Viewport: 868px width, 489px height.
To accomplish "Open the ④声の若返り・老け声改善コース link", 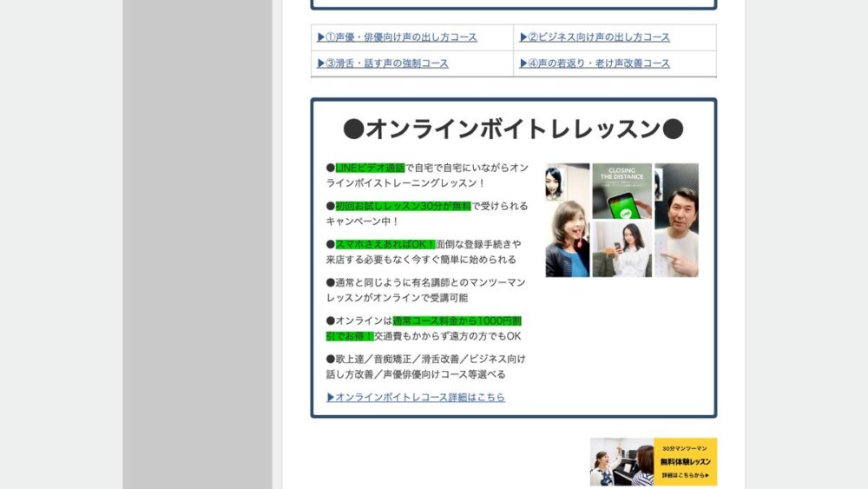I will [x=595, y=63].
